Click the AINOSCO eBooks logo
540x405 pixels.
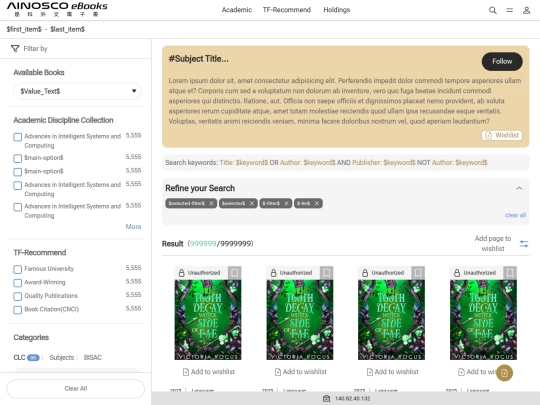pos(57,10)
